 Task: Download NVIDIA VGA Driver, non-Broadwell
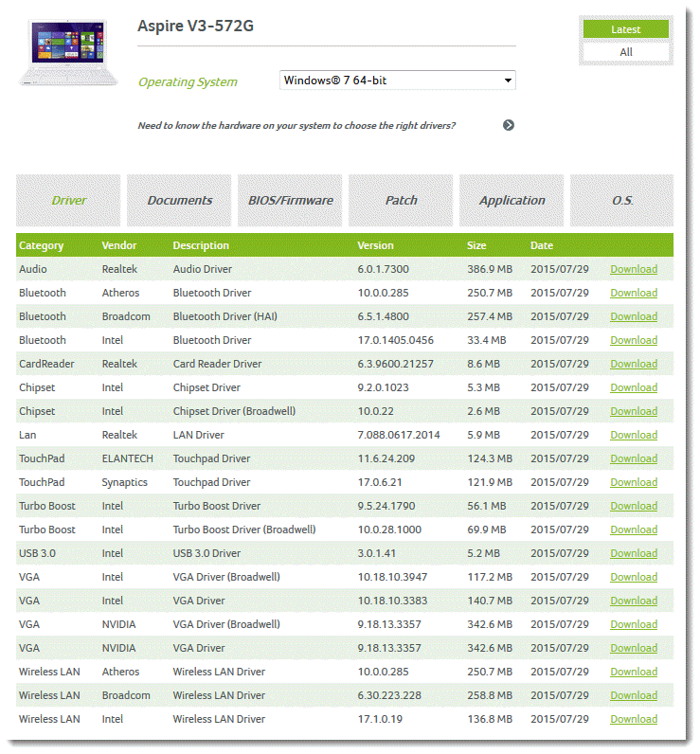click(634, 648)
